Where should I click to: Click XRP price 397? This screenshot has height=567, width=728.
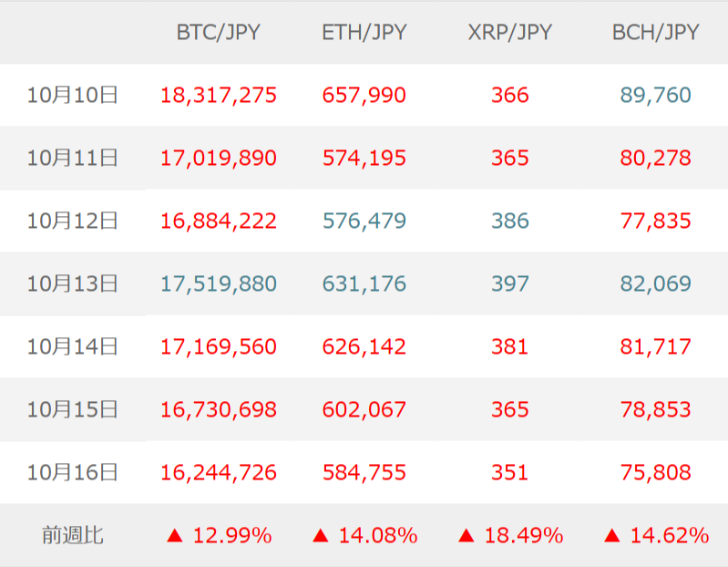click(x=510, y=284)
